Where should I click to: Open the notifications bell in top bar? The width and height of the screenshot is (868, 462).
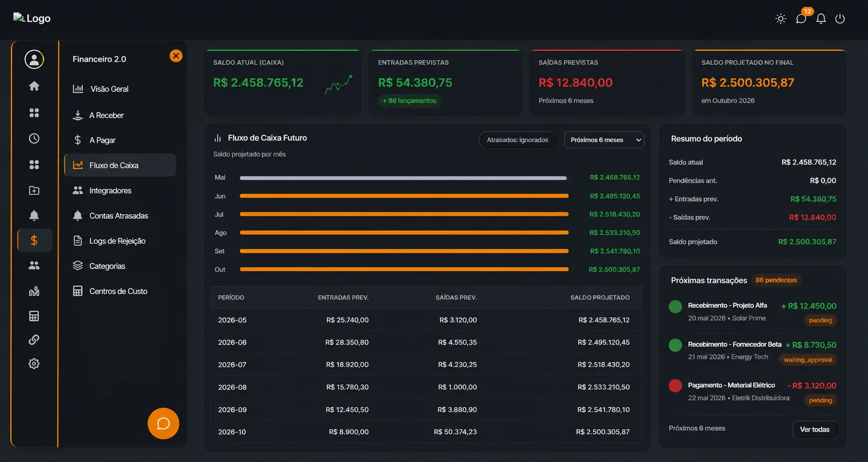pos(821,19)
